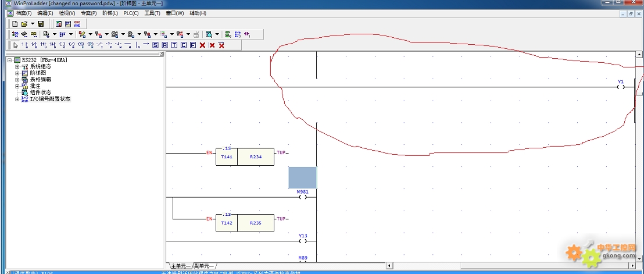Delete vertical line with red X tool
Screen dimensions: 644x274
click(x=212, y=45)
